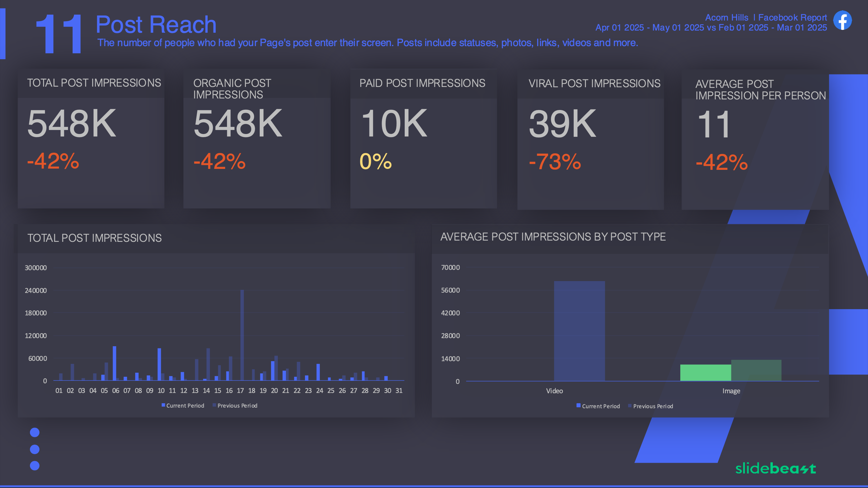Viewport: 868px width, 488px height.
Task: Click the slidebeast logo
Action: click(775, 468)
